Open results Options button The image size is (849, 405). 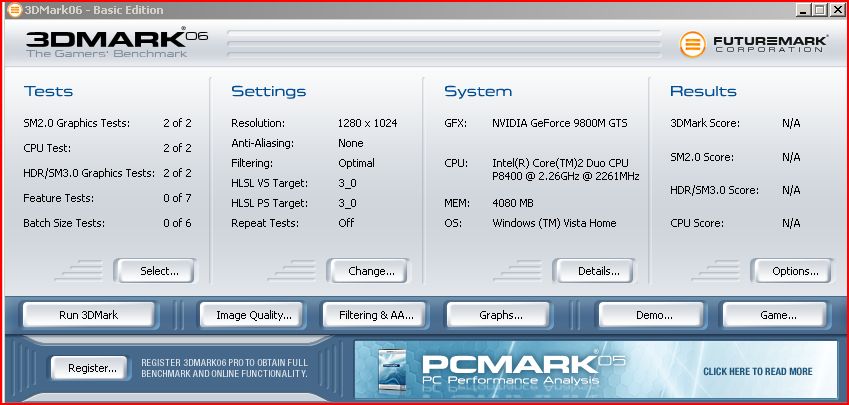click(791, 271)
